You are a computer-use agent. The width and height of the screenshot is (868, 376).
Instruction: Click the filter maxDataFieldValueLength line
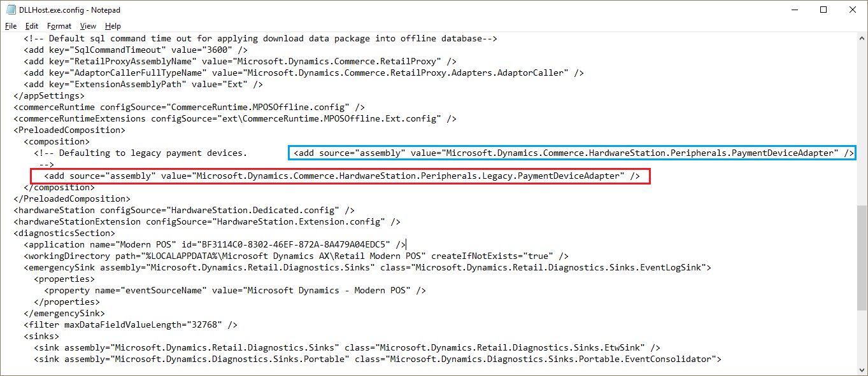click(131, 324)
